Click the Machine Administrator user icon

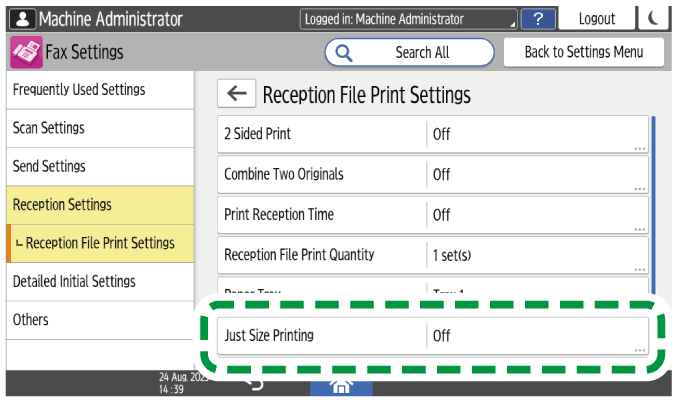21,19
